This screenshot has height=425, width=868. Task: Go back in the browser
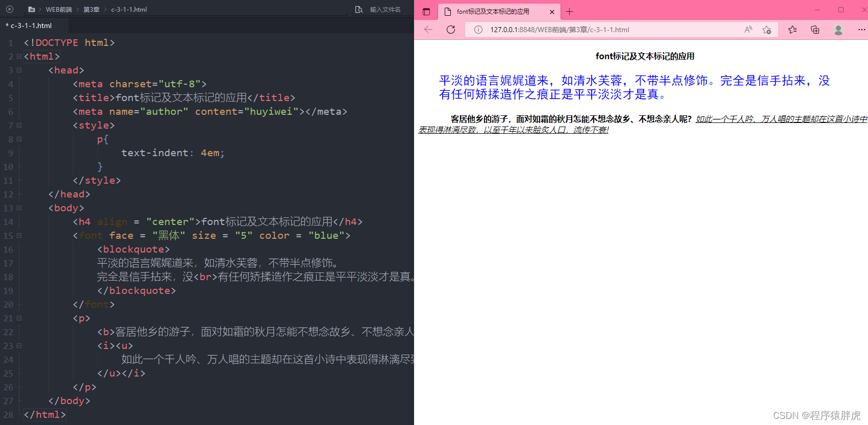(x=428, y=30)
